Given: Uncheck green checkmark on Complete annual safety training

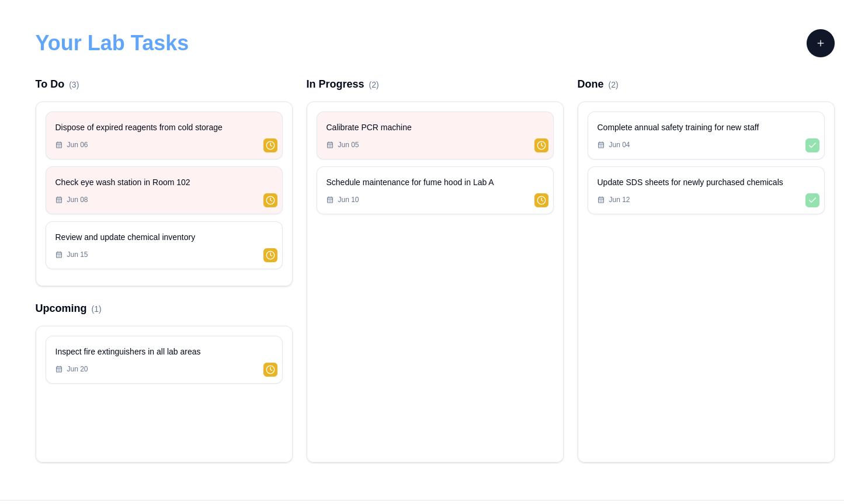Looking at the screenshot, I should point(812,145).
